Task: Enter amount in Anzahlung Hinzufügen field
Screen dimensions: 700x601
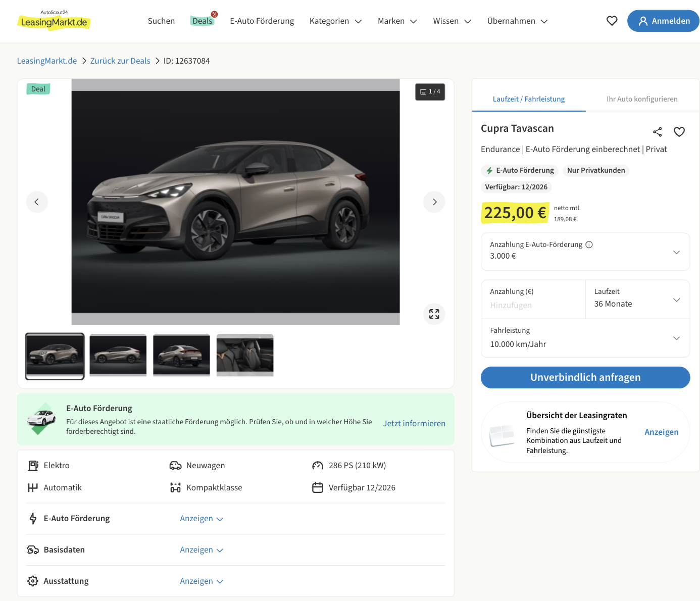Action: tap(532, 305)
